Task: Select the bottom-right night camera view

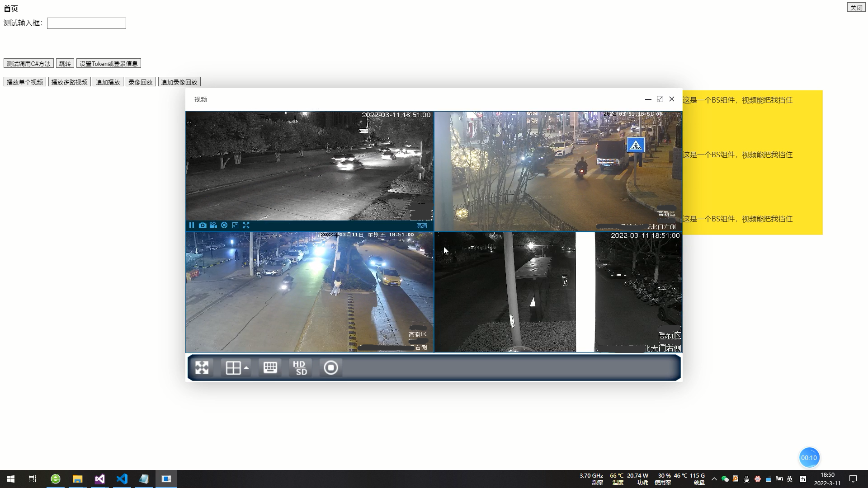Action: pyautogui.click(x=558, y=292)
